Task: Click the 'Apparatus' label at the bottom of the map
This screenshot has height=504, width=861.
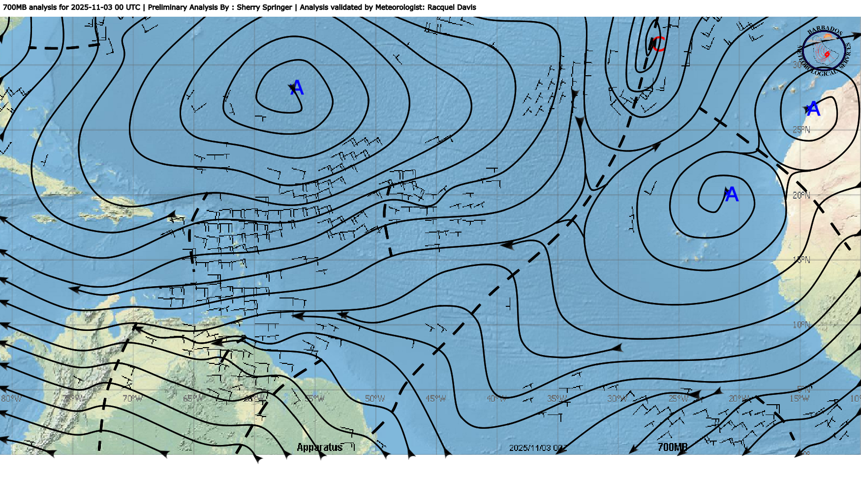Action: pos(320,447)
